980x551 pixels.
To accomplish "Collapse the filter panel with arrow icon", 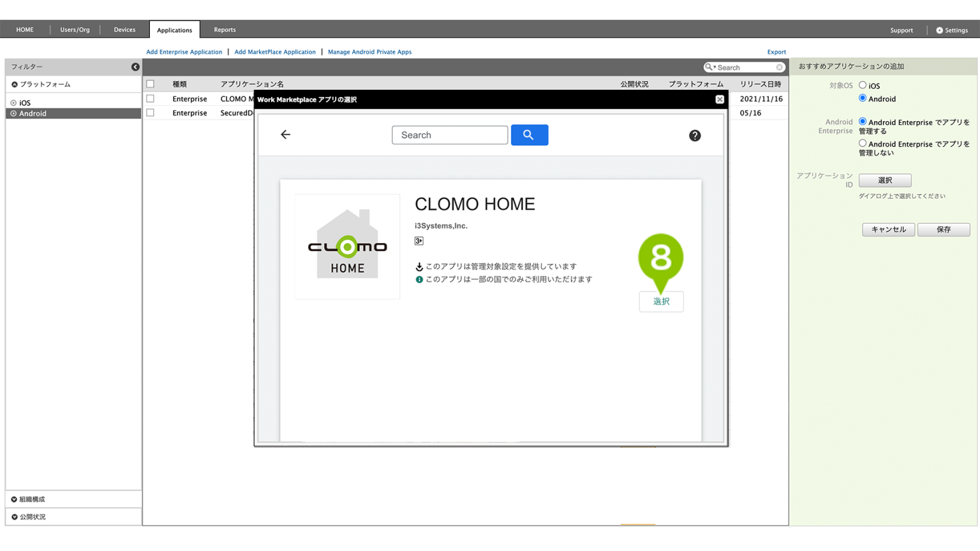I will (135, 67).
